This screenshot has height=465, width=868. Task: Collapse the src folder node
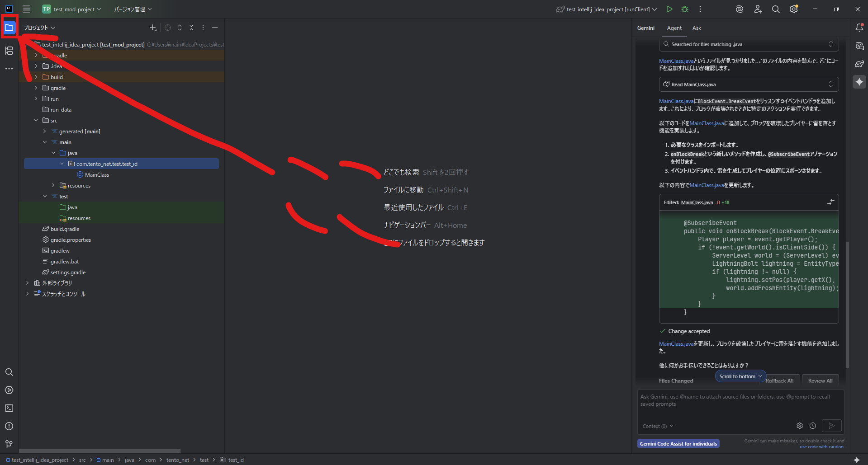tap(36, 121)
